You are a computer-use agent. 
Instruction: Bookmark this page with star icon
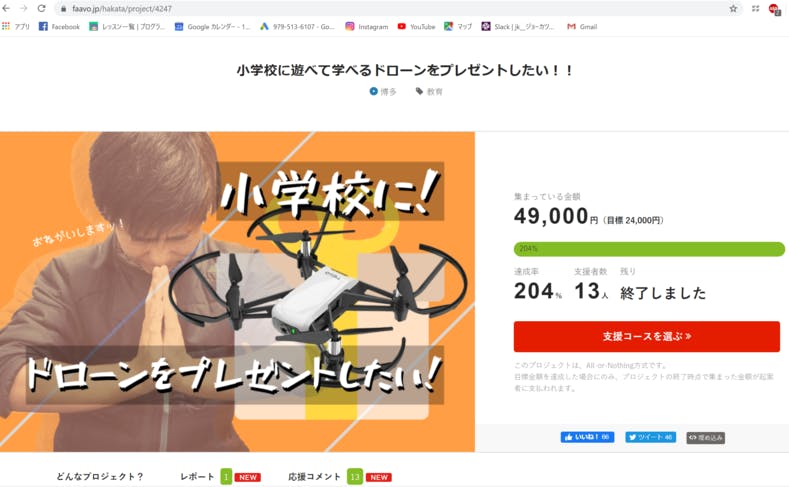733,9
